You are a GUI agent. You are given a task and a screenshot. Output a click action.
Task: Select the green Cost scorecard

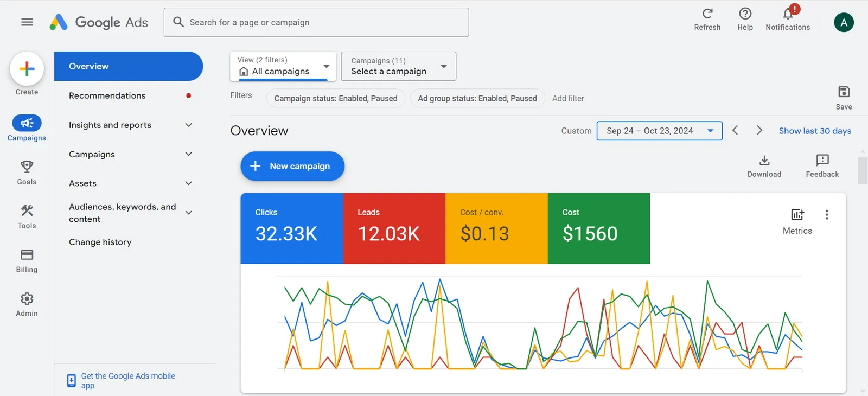599,228
